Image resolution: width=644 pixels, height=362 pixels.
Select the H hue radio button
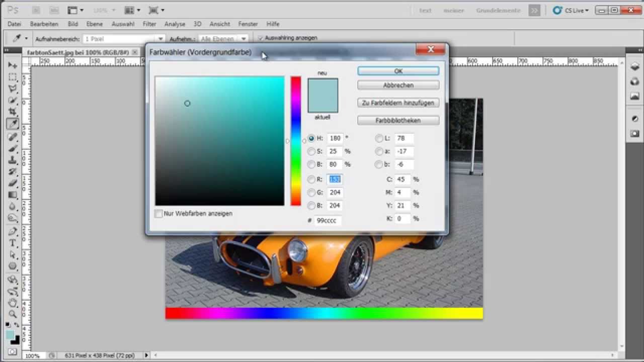[x=311, y=138]
